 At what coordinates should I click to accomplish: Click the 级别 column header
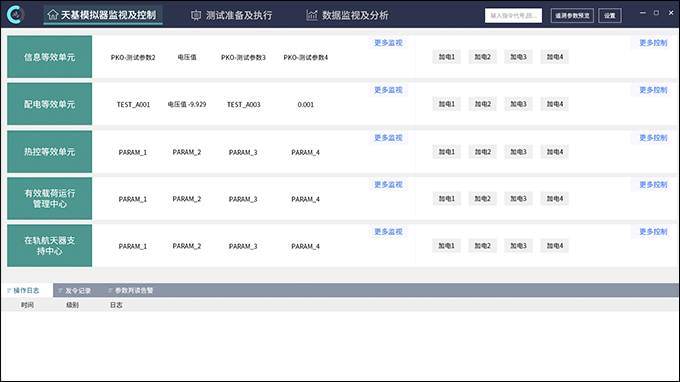pos(72,305)
